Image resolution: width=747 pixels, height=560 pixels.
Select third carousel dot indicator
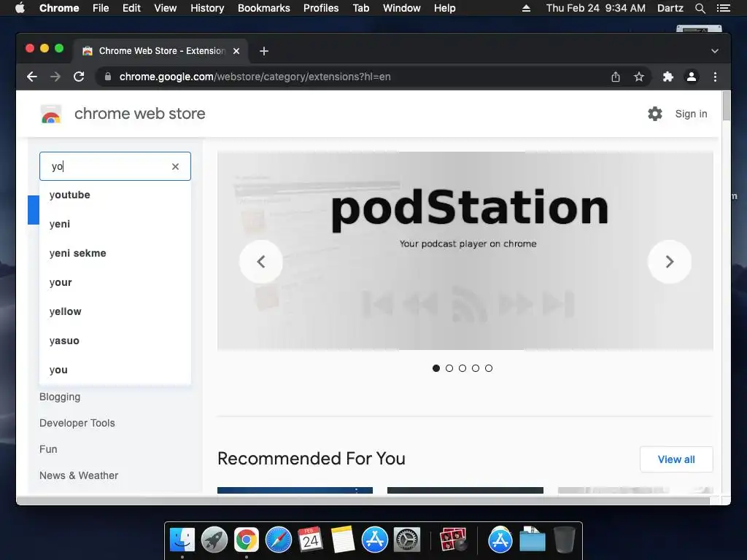pyautogui.click(x=462, y=368)
